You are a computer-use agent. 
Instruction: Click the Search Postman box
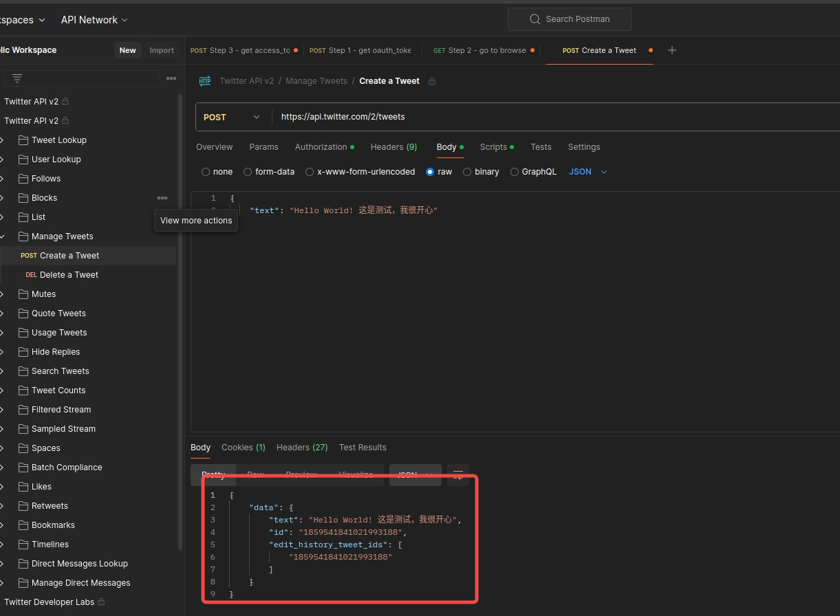[570, 19]
